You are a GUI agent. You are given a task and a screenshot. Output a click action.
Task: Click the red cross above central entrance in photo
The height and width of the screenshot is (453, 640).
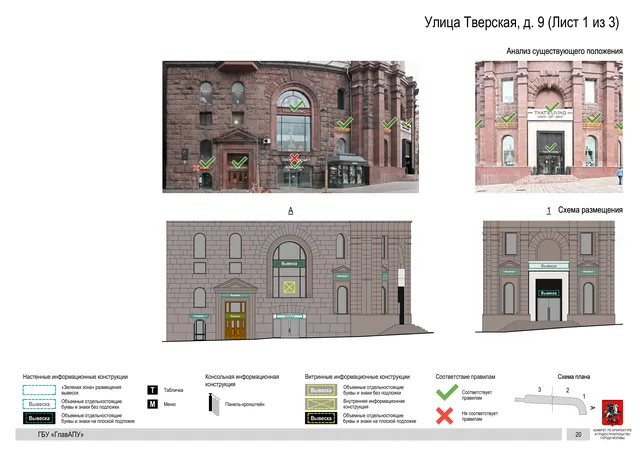coord(294,158)
